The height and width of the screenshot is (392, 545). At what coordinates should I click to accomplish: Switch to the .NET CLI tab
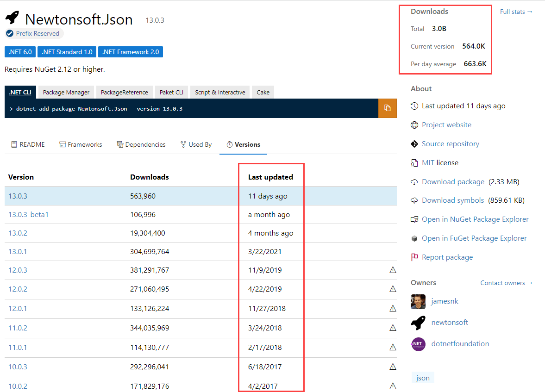coord(20,93)
